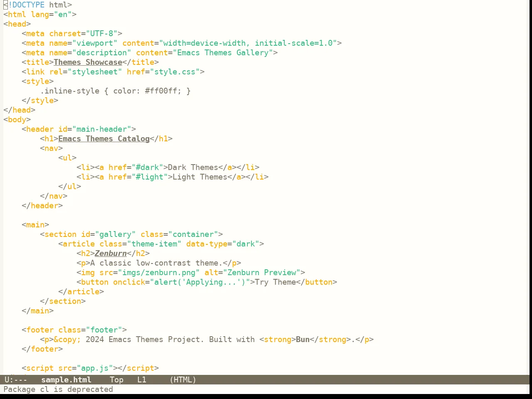This screenshot has width=532, height=399.
Task: Click the "app.js" script src value
Action: coord(95,368)
